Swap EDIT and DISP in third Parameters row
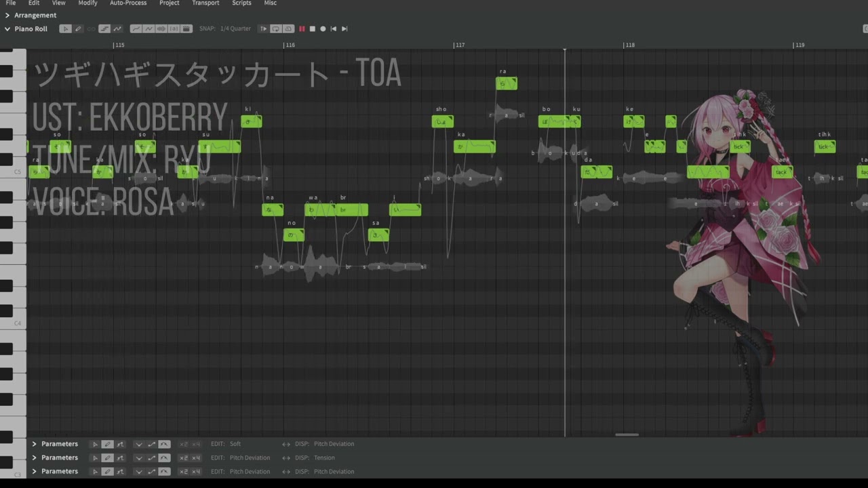 click(286, 471)
